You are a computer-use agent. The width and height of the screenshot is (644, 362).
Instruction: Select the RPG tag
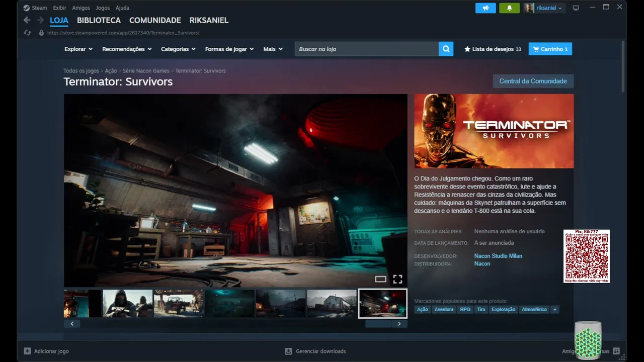(x=465, y=310)
